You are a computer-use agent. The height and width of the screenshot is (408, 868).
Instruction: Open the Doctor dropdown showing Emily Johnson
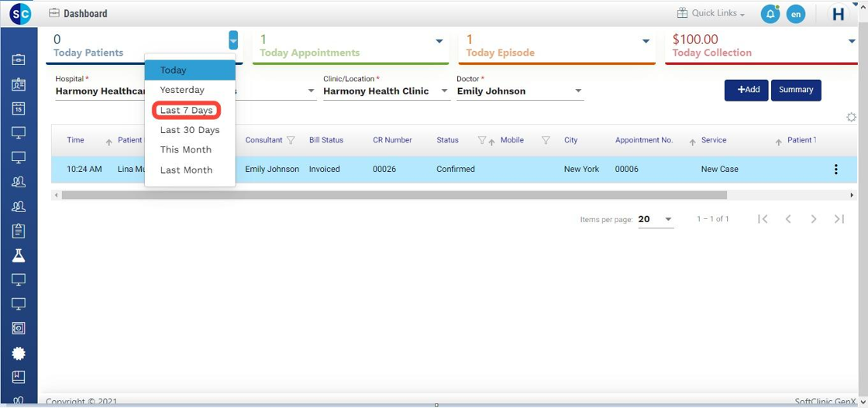(x=520, y=91)
